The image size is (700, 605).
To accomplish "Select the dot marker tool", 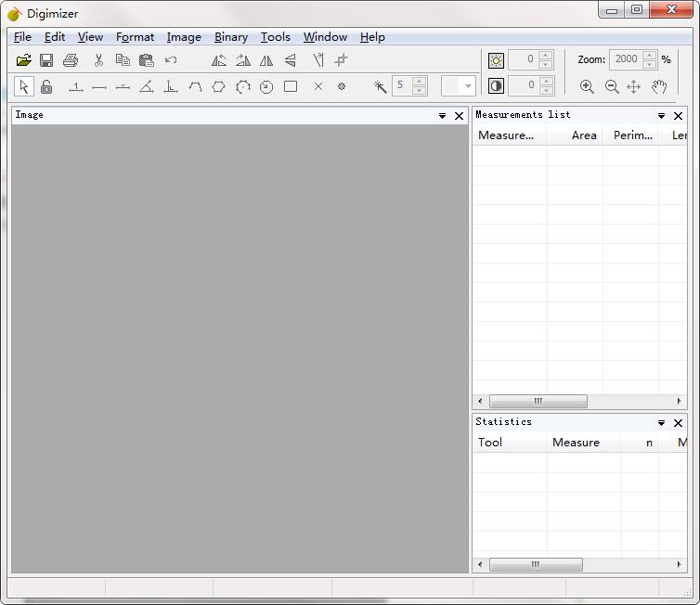I will [342, 86].
